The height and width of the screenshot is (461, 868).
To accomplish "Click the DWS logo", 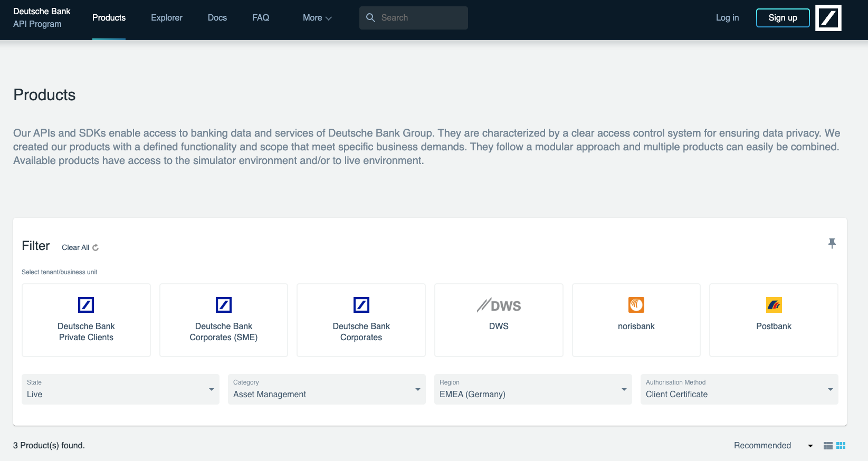I will click(x=499, y=305).
